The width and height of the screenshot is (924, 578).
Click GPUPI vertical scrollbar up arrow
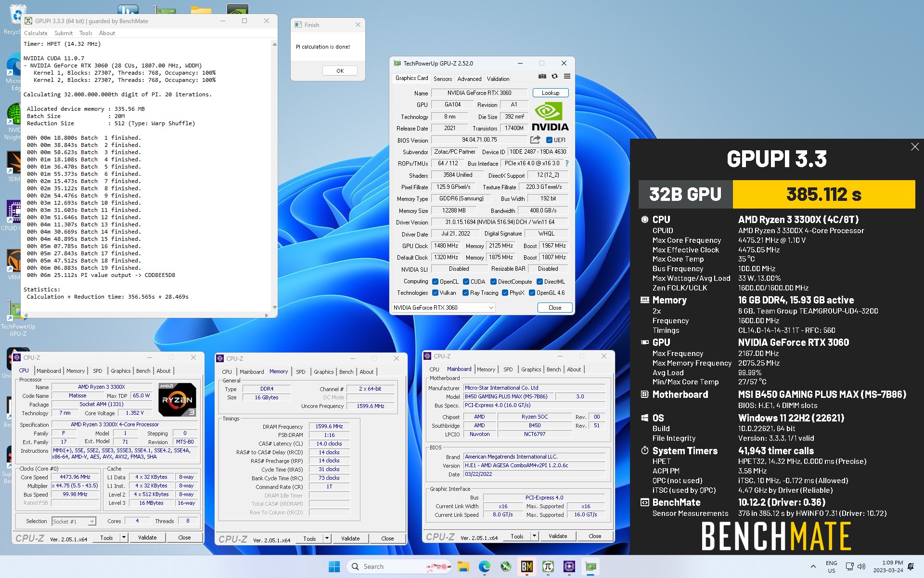(274, 44)
